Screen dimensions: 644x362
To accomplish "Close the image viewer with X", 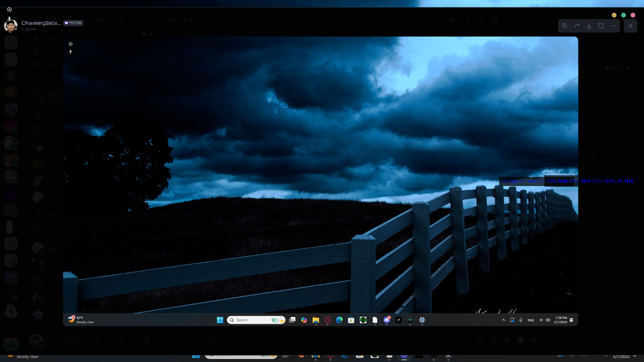I will tap(631, 26).
